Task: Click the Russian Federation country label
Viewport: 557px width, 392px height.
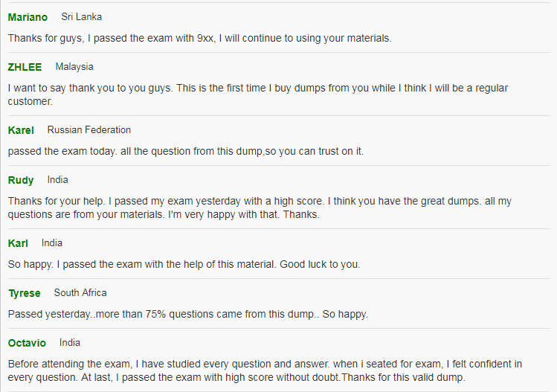Action: [x=89, y=130]
